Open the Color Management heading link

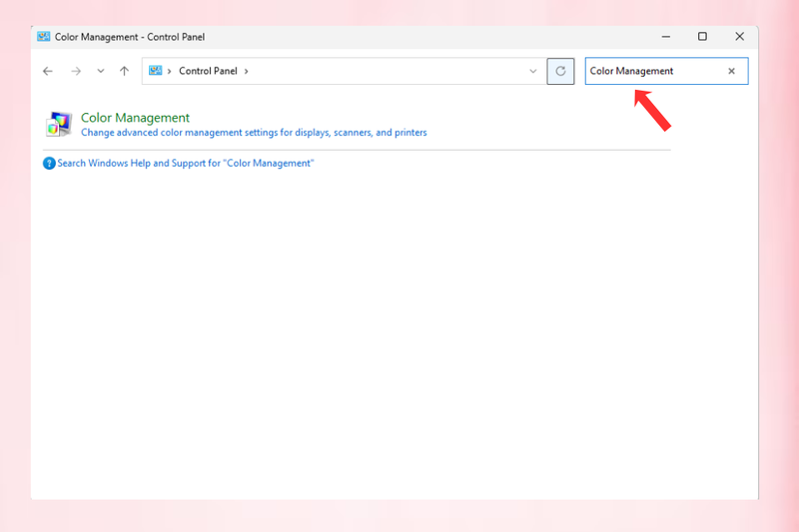click(135, 118)
